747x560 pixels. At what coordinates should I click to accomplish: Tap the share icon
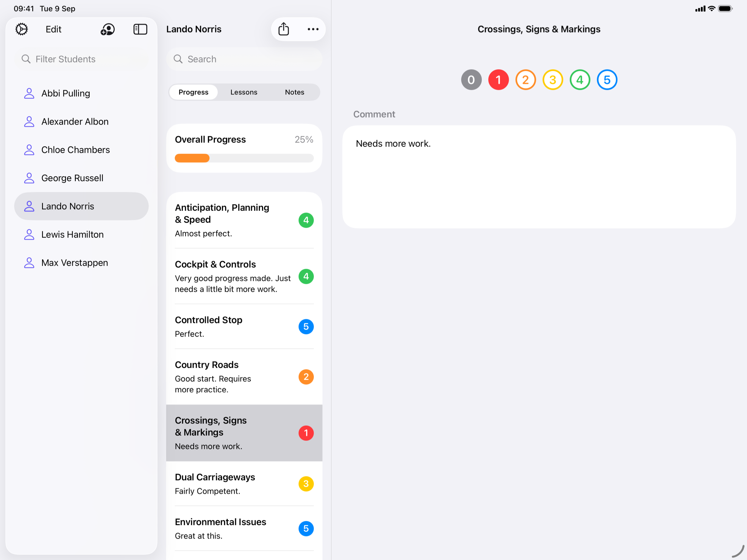tap(283, 29)
